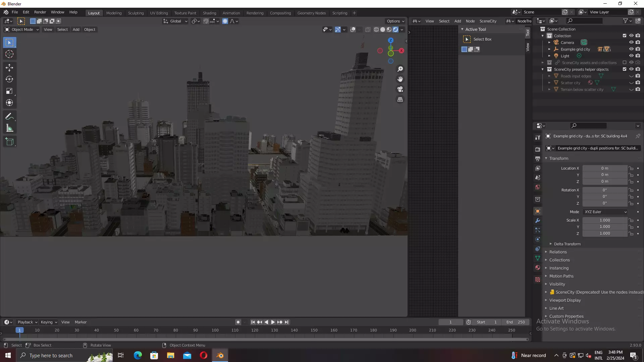Screen dimensions: 644x362
Task: Play the animation in reverse
Action: point(266,322)
